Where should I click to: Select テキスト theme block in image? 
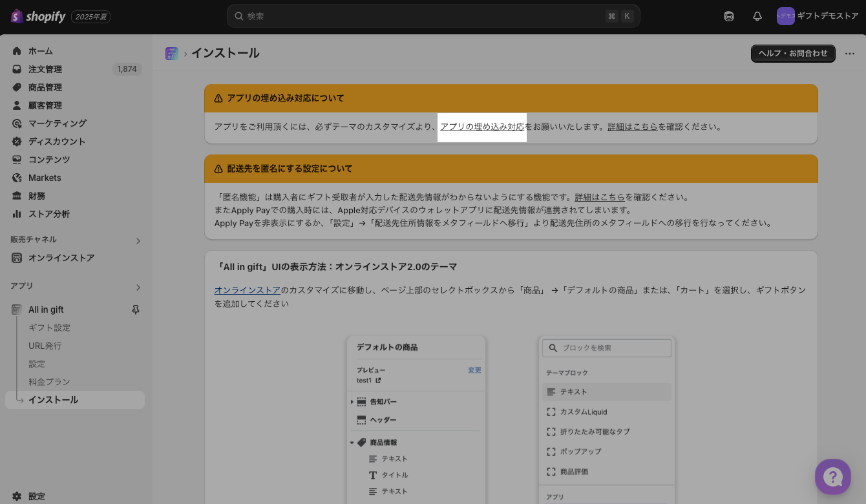pyautogui.click(x=607, y=392)
